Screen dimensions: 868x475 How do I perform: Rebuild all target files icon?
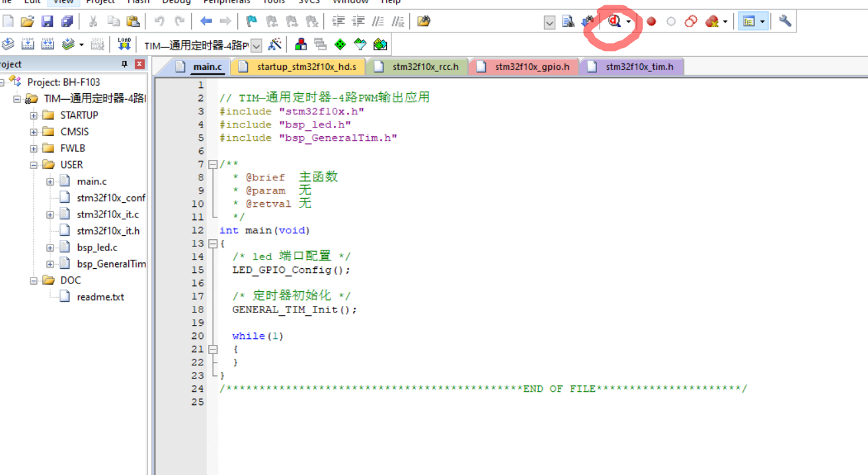point(48,44)
